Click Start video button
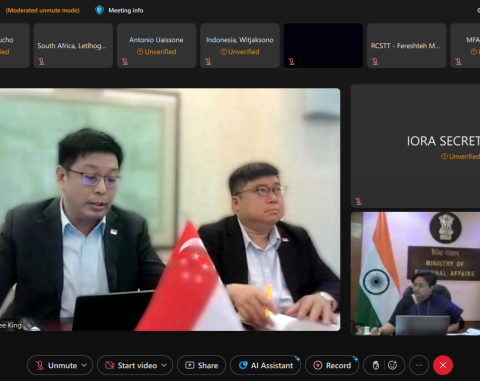 (135, 365)
